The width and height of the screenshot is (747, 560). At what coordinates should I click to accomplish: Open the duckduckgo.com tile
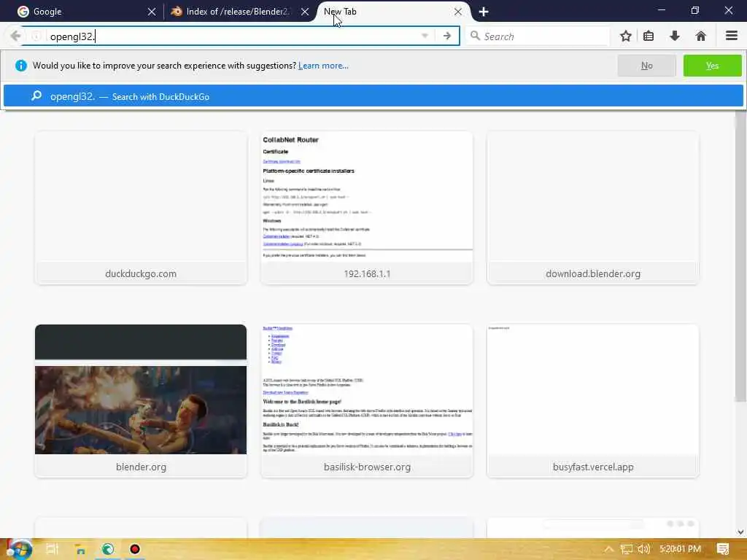coord(141,208)
